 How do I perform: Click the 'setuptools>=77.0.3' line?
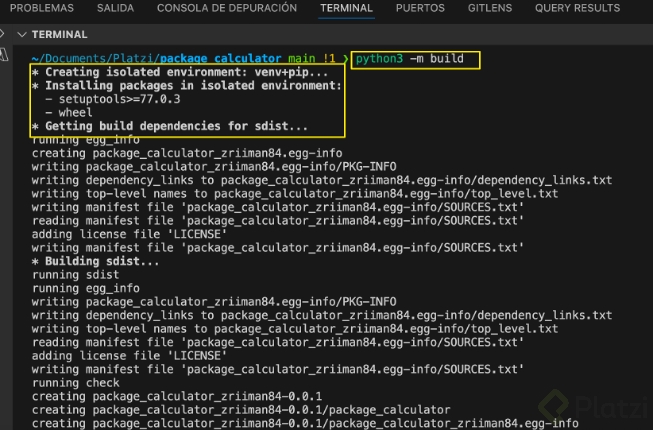click(x=113, y=99)
